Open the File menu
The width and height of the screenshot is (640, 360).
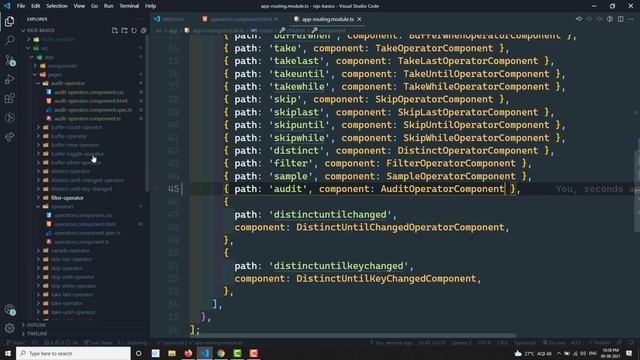click(x=21, y=6)
